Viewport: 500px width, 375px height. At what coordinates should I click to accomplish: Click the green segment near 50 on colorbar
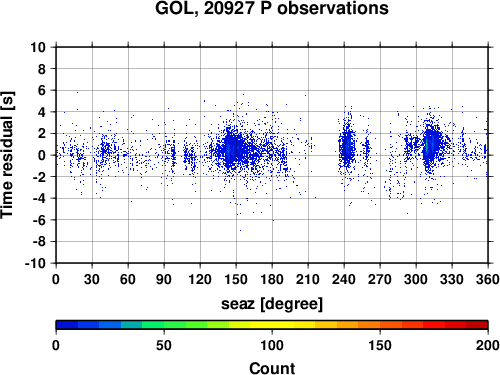164,325
